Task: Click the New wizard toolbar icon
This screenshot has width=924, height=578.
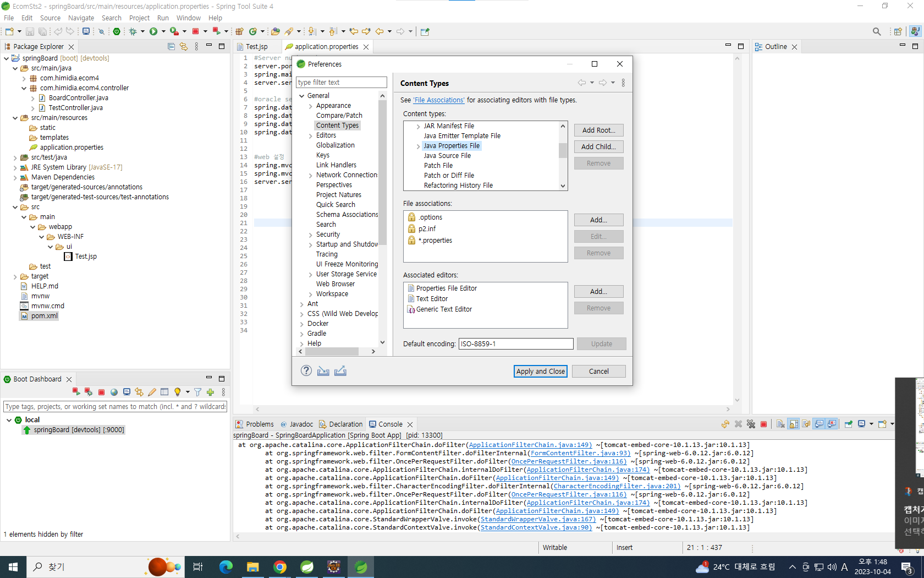Action: pyautogui.click(x=10, y=32)
